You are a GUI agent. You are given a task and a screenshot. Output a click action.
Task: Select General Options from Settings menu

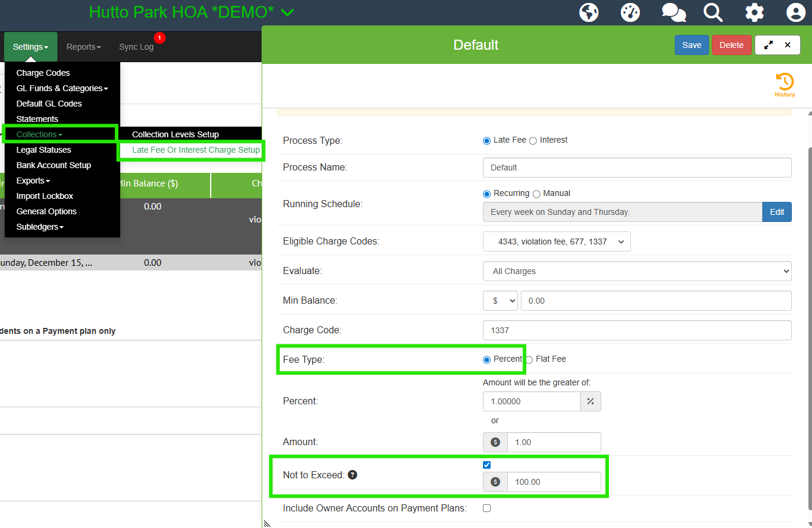(46, 211)
